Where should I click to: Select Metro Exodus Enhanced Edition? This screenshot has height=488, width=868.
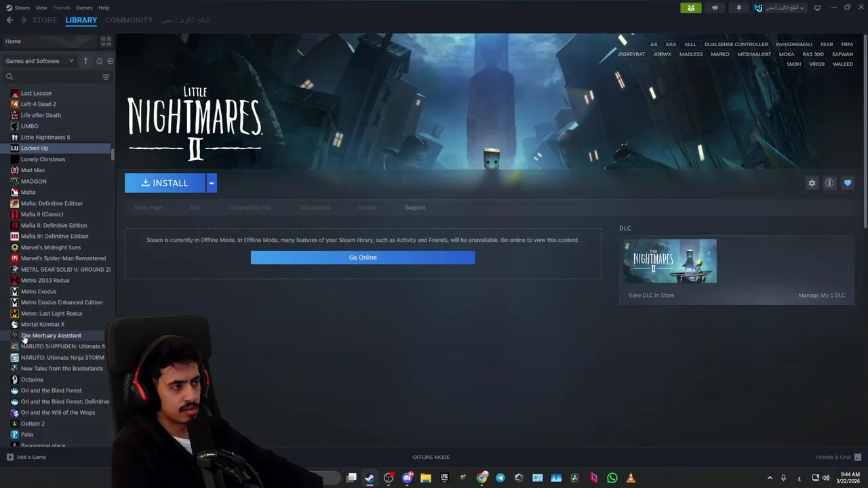tap(62, 302)
